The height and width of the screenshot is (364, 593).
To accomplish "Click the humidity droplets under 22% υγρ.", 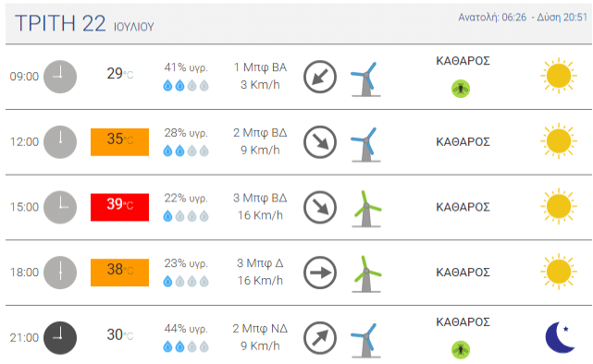I will click(x=186, y=216).
